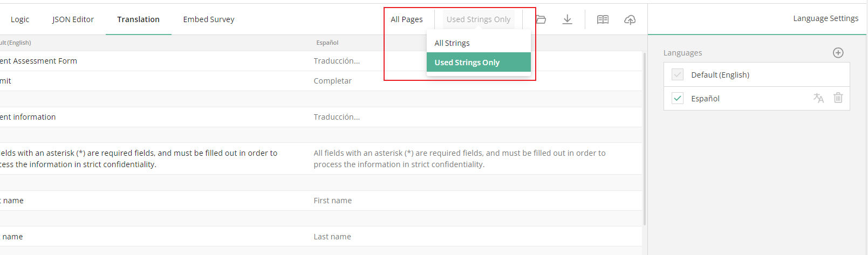Edit the first Traducción... translation field

475,61
